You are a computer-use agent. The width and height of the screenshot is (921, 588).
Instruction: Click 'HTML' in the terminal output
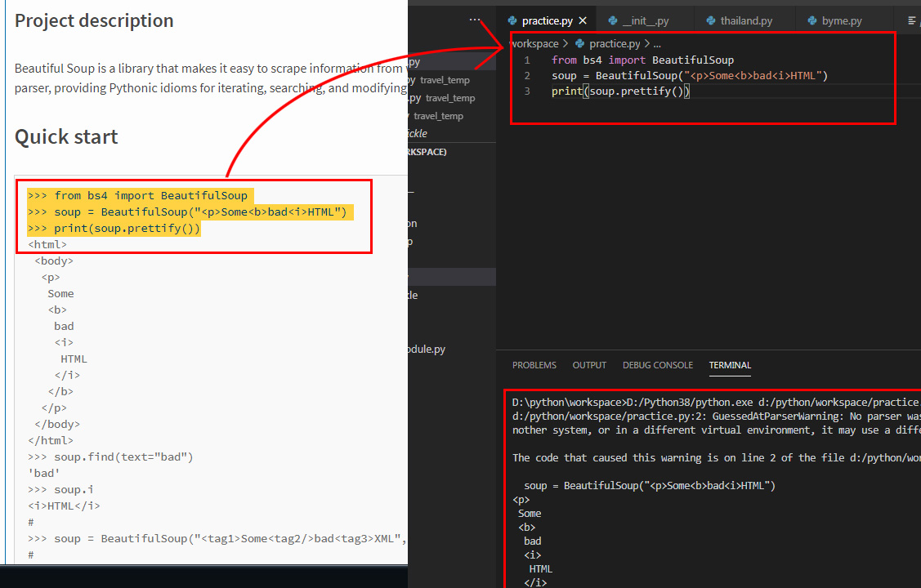(541, 569)
